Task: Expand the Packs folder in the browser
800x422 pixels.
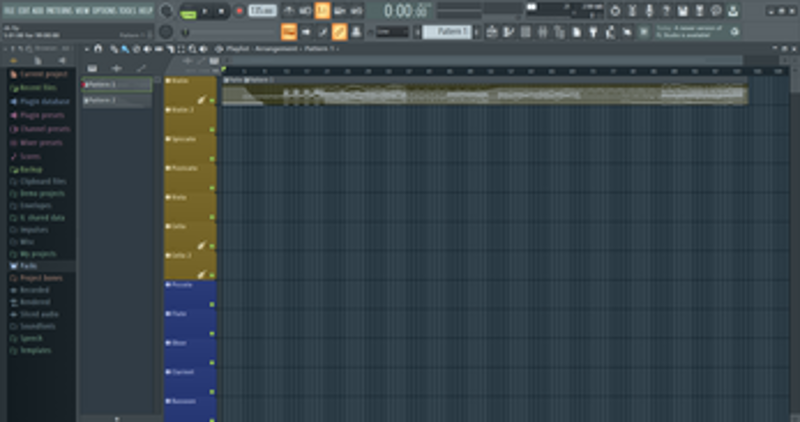Action: coord(27,266)
